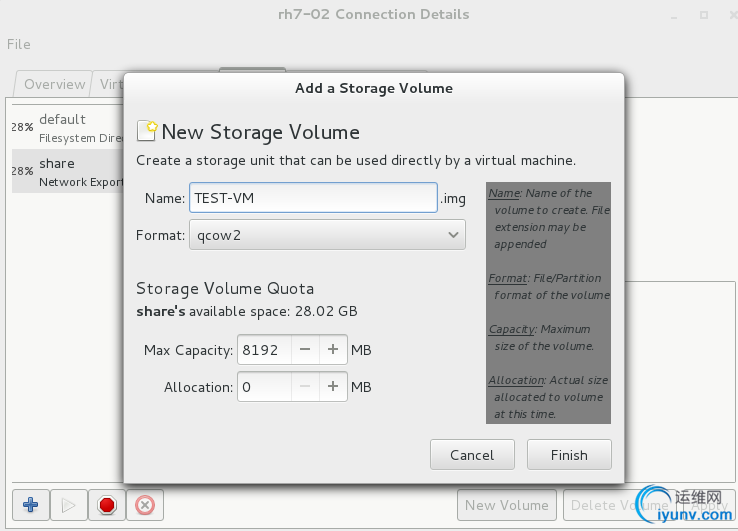
Task: Click the New Storage Volume document icon
Action: 146,131
